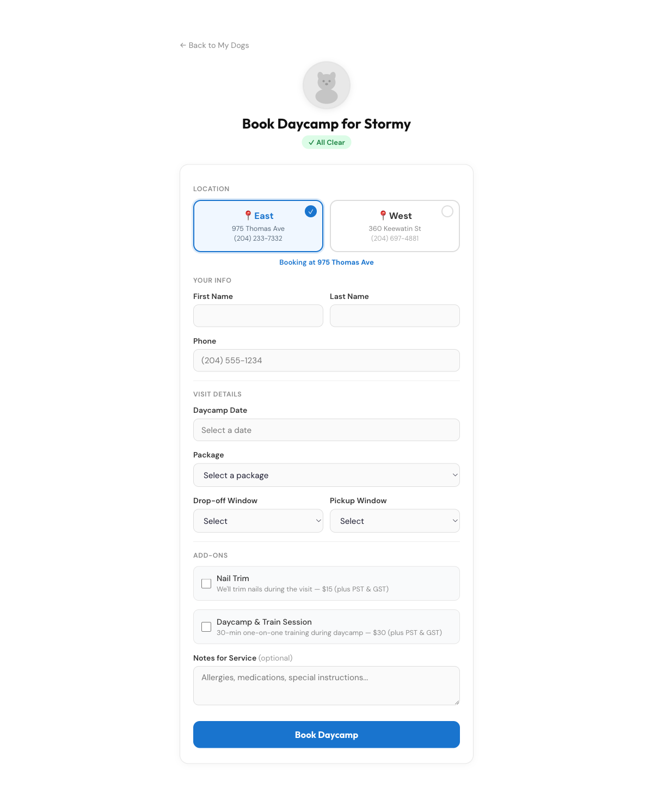Focus the Last Name field

395,316
